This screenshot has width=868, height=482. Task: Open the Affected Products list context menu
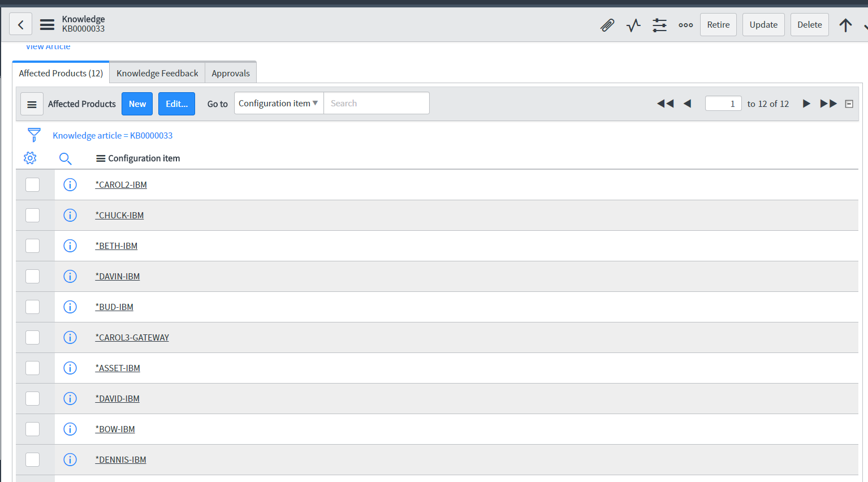click(32, 104)
